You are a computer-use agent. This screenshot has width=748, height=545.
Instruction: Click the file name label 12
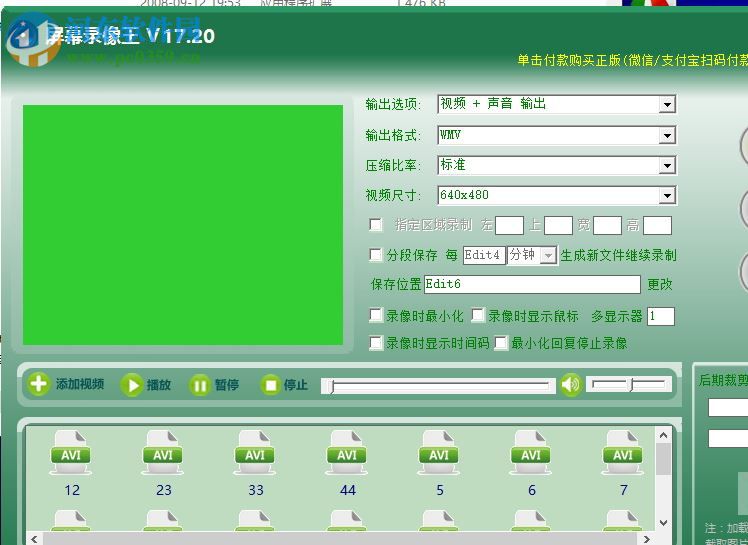point(72,490)
